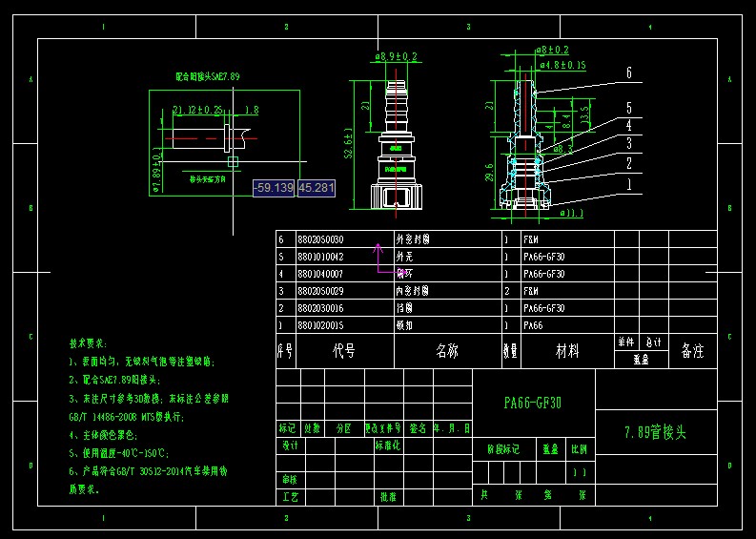Click the 代号 column header
This screenshot has height=539, width=756.
click(x=344, y=351)
